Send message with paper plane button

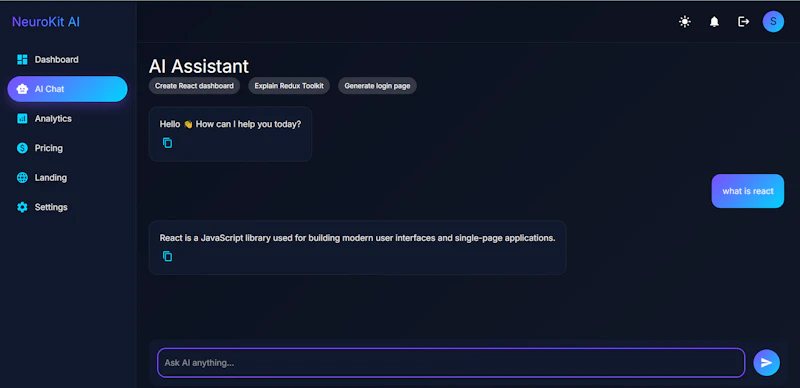click(766, 362)
